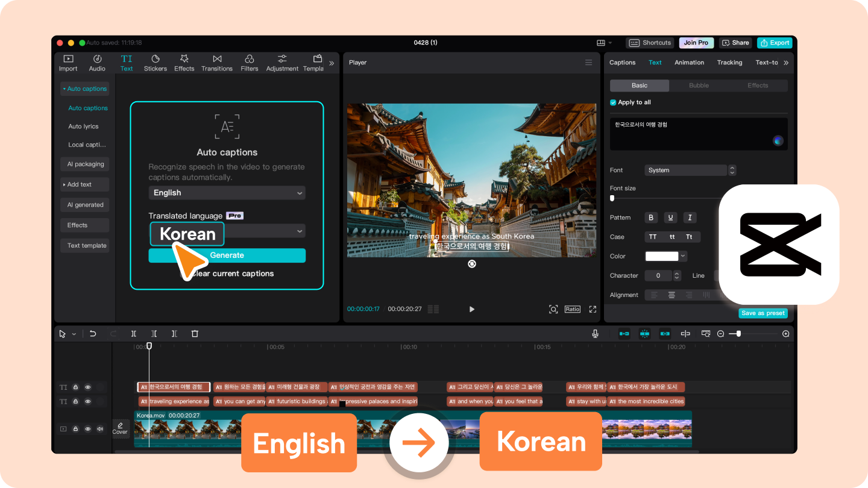The width and height of the screenshot is (868, 488).
Task: Lock the English captions track
Action: (75, 401)
